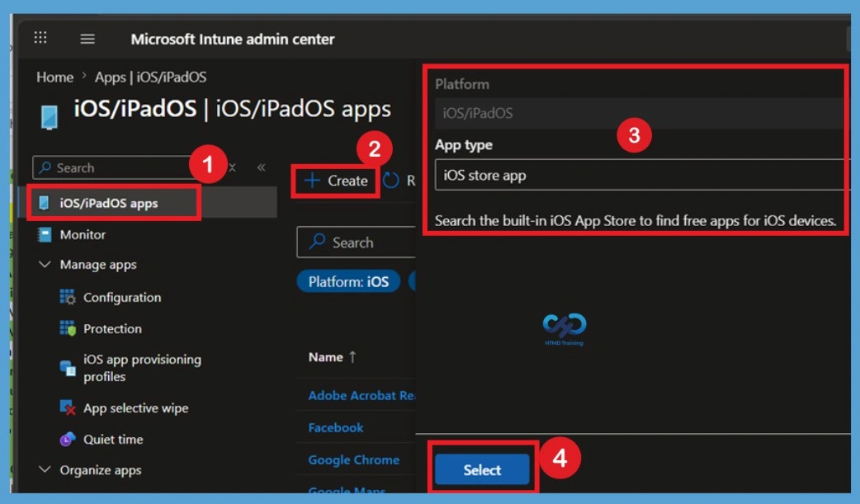Click the Microsoft Intune admin center title
The image size is (860, 504).
pos(233,39)
